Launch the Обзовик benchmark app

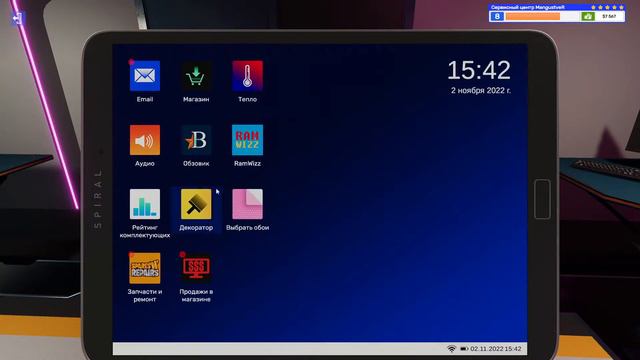[x=196, y=140]
